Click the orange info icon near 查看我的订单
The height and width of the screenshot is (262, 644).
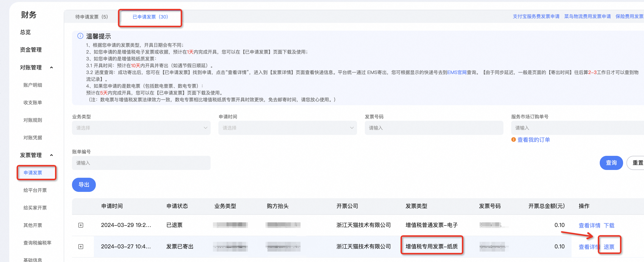pyautogui.click(x=513, y=140)
